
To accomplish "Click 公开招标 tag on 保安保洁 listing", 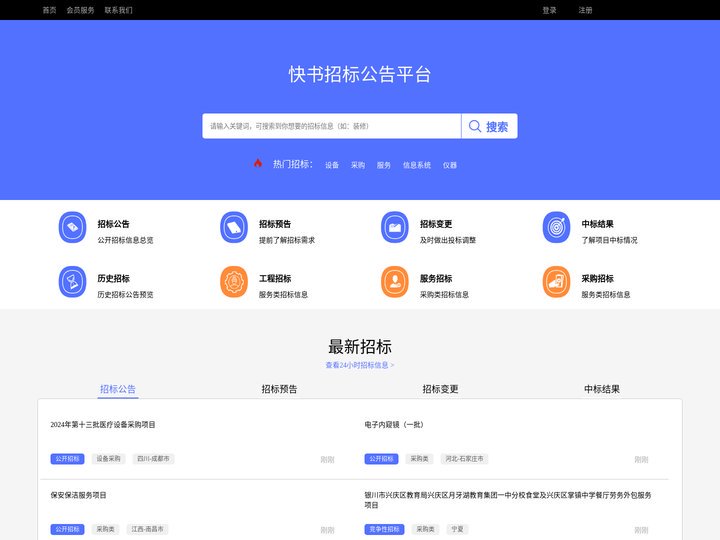I will pyautogui.click(x=68, y=529).
